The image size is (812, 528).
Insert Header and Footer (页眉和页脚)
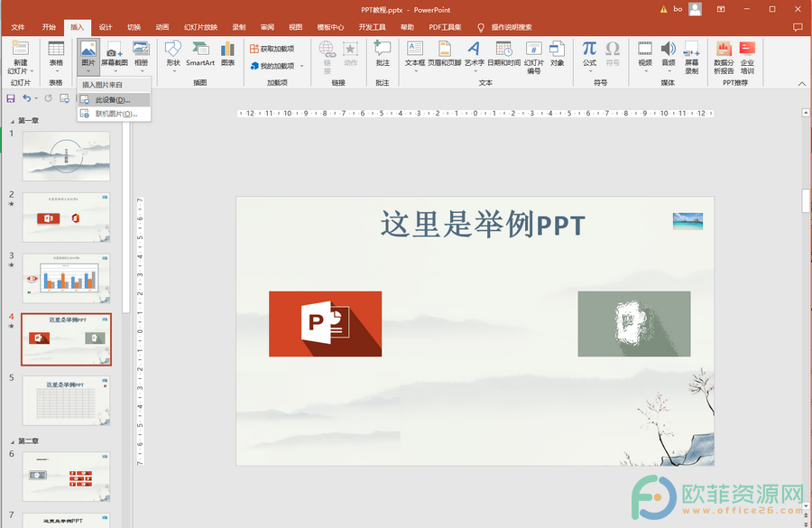point(444,54)
